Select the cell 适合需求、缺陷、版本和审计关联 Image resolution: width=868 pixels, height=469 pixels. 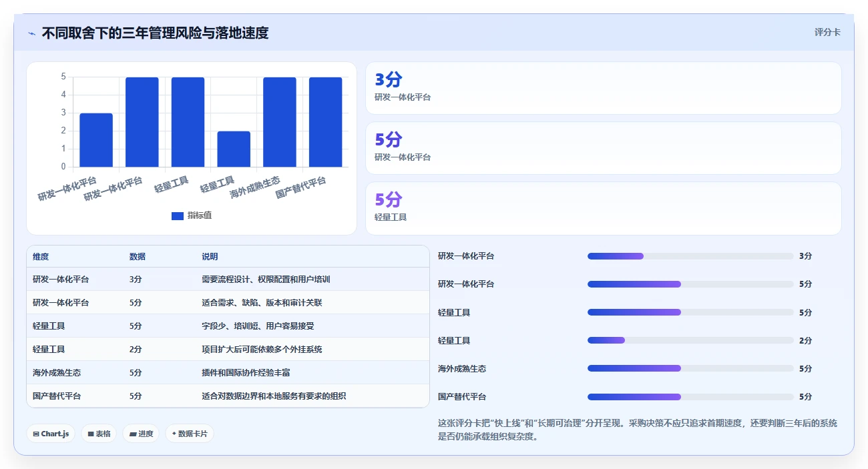tap(262, 303)
